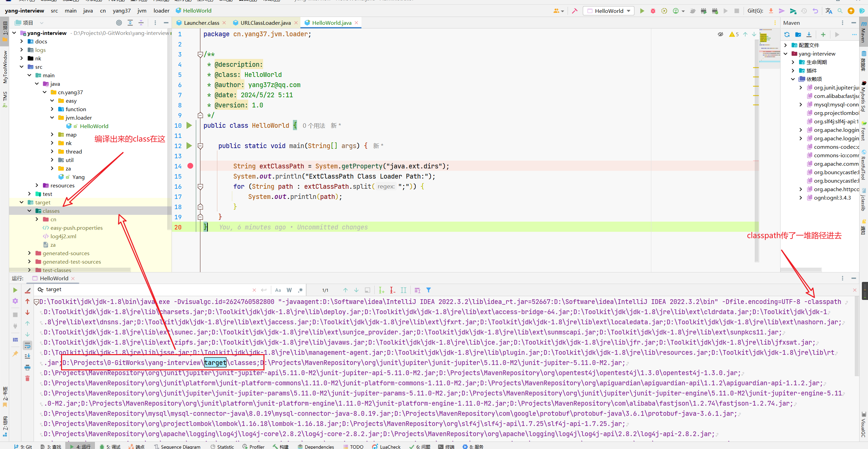Expand all in the Project panel
The image size is (868, 449).
pos(130,23)
